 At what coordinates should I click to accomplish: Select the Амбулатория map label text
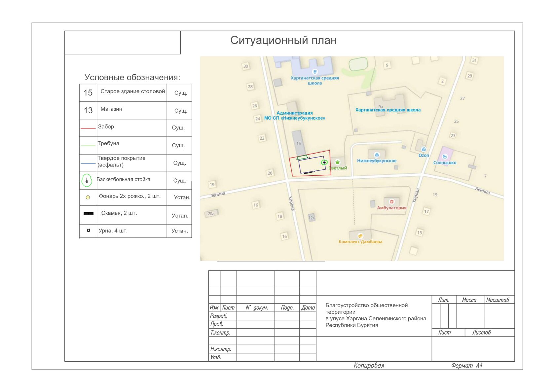click(392, 208)
